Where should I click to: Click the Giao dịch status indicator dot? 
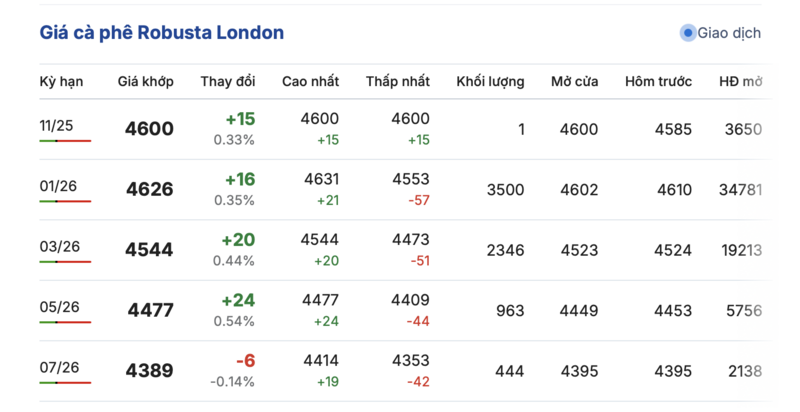[688, 33]
